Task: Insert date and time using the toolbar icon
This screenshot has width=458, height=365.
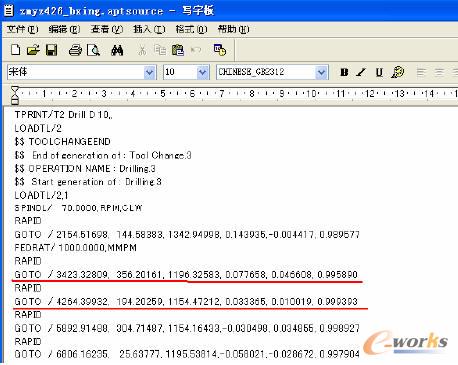Action: pos(220,50)
